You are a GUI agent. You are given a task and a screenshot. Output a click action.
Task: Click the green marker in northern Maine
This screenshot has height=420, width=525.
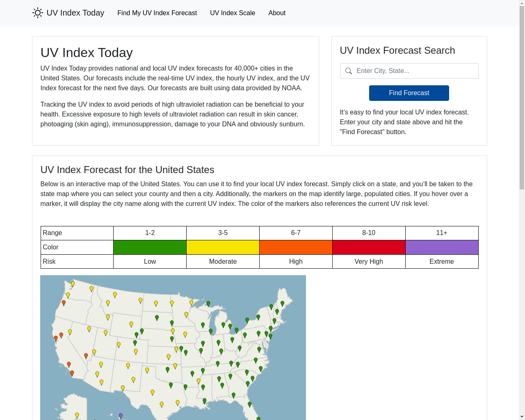[282, 304]
